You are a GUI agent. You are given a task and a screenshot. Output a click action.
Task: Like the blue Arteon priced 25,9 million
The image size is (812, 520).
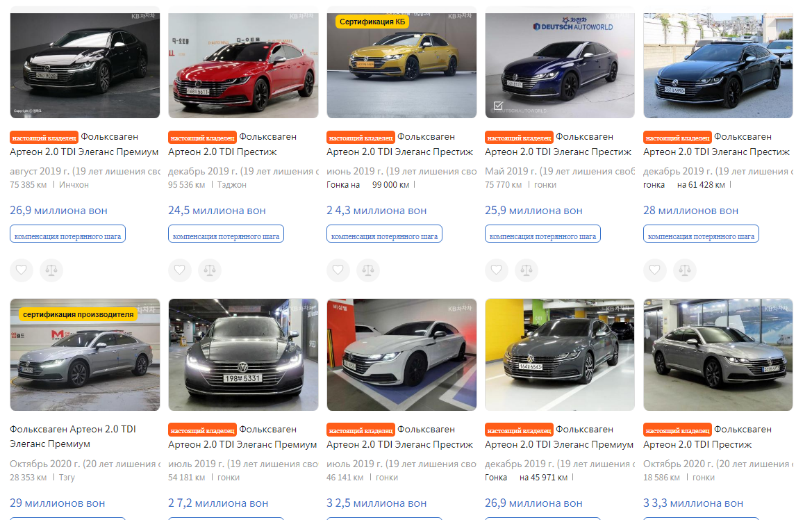point(497,270)
